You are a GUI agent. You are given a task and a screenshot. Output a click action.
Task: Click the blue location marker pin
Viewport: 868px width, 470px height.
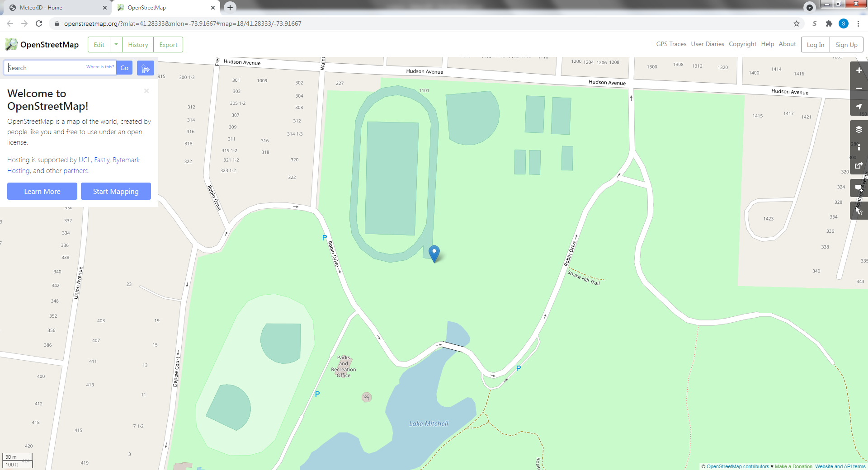click(434, 254)
